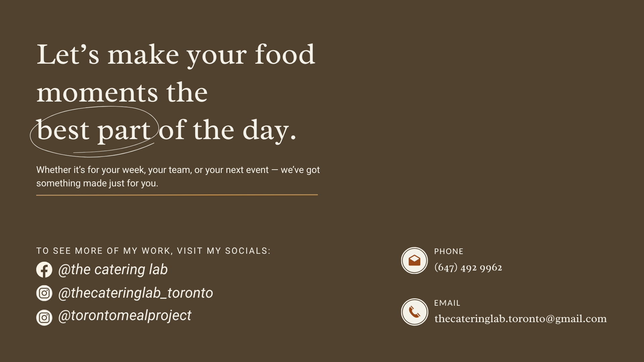Select the 'TO SEE MORE OF MY WORK' heading

point(153,251)
